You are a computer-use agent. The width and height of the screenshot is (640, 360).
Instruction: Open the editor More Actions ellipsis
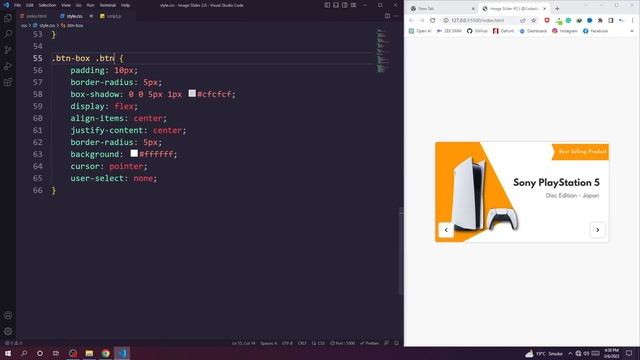pos(396,16)
